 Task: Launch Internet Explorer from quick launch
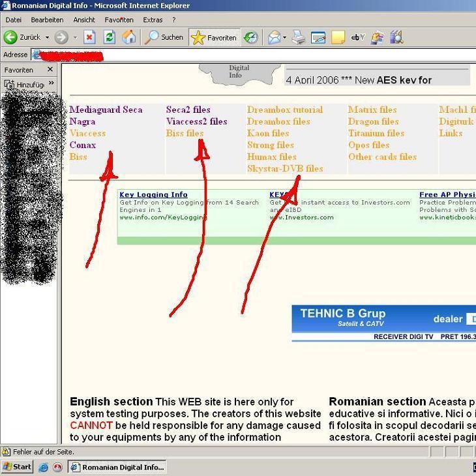tap(43, 467)
